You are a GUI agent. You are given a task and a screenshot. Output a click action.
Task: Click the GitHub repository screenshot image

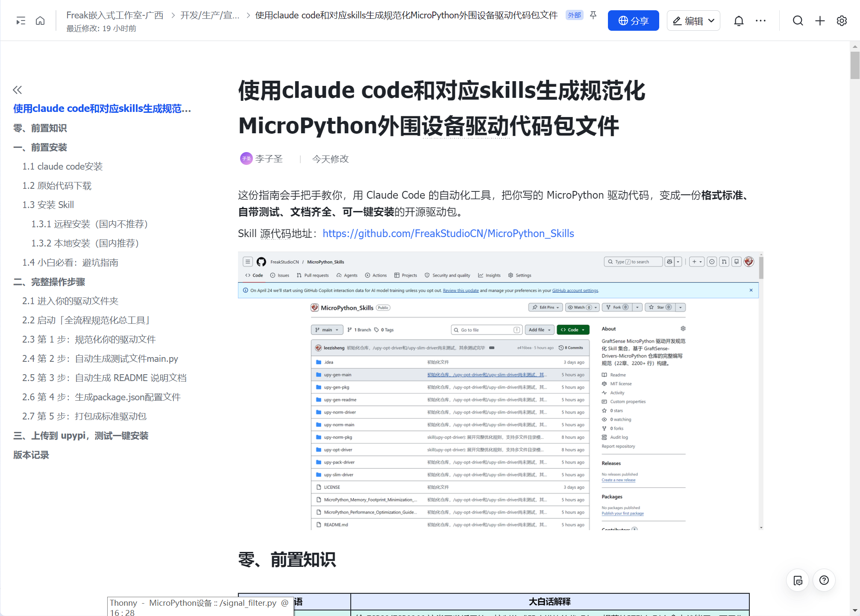(x=500, y=391)
